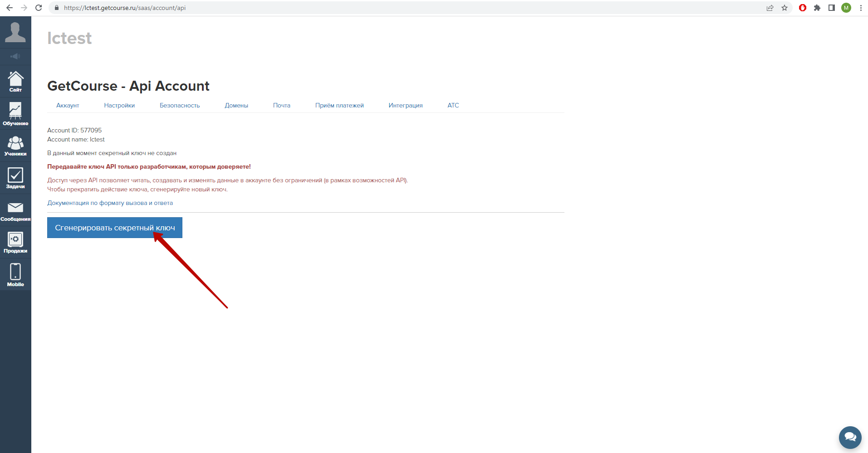Image resolution: width=868 pixels, height=453 pixels.
Task: Open the Сайт section in sidebar
Action: 15,82
